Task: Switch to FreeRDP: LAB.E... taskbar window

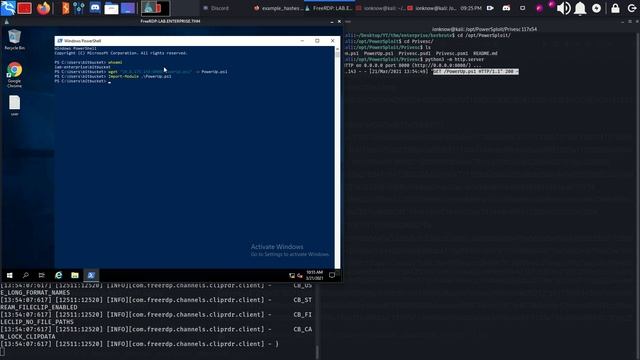Action: tap(329, 8)
